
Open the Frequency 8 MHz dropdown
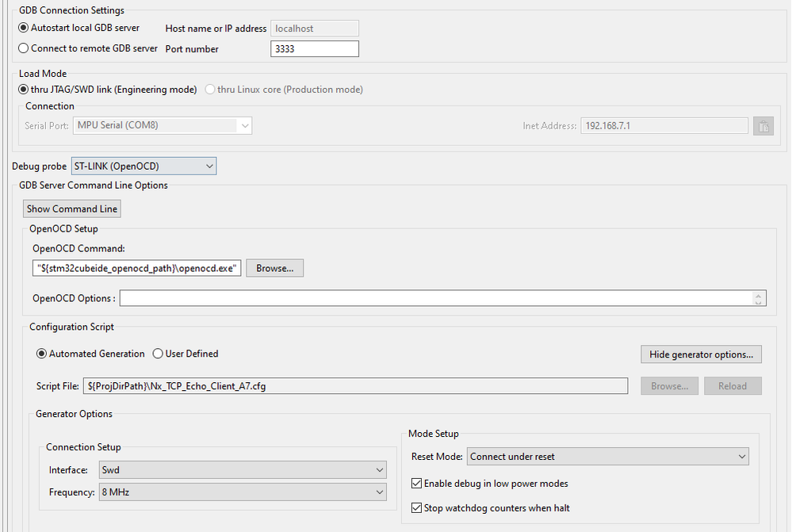pos(243,492)
